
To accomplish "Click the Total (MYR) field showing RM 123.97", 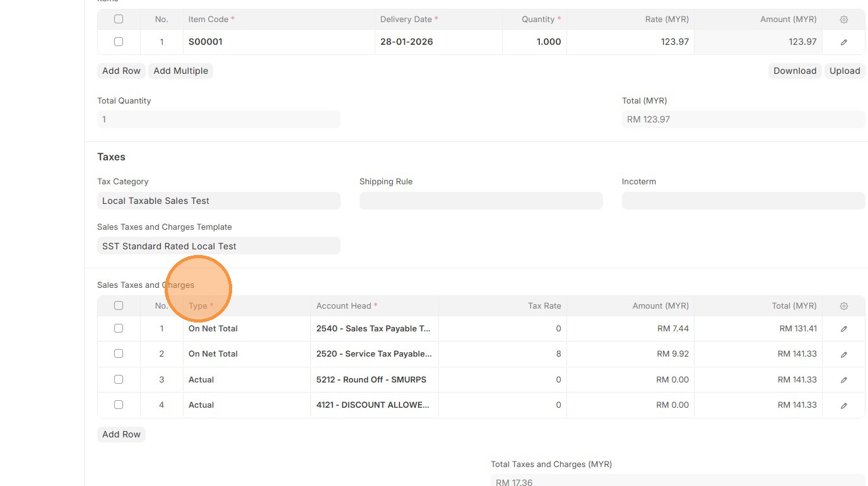I will click(744, 119).
